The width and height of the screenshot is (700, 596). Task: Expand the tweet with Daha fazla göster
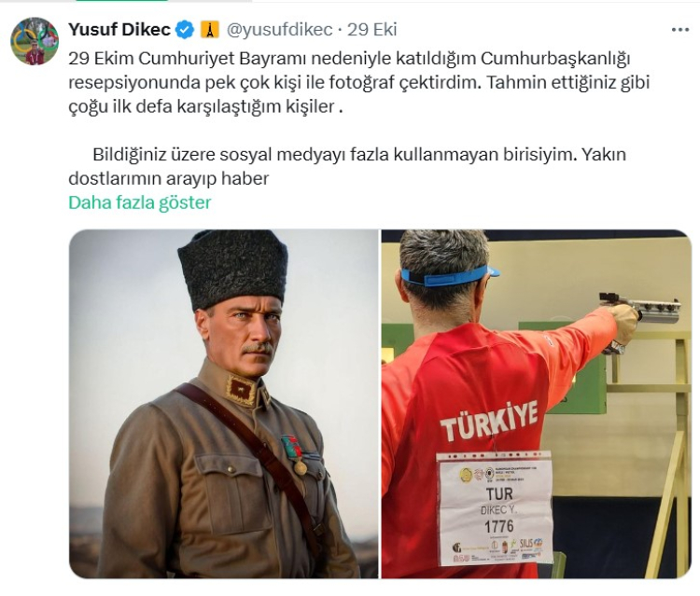pyautogui.click(x=139, y=202)
